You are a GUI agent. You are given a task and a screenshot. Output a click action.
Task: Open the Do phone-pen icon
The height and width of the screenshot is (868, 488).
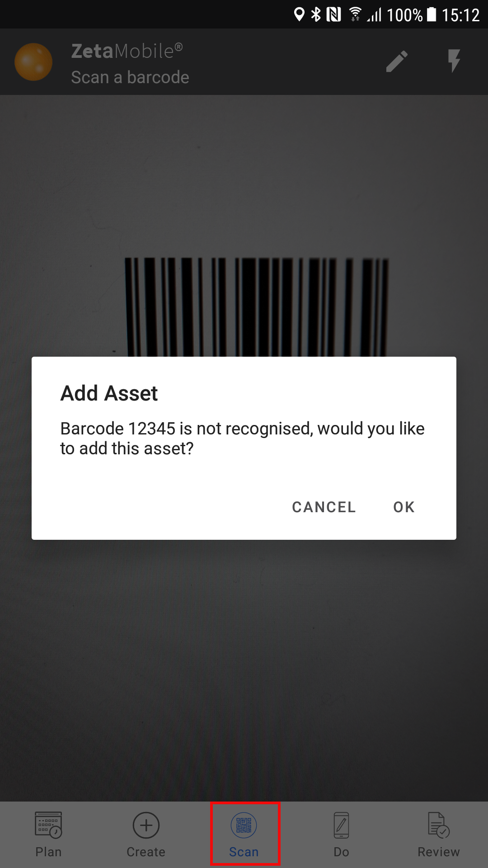click(x=342, y=825)
